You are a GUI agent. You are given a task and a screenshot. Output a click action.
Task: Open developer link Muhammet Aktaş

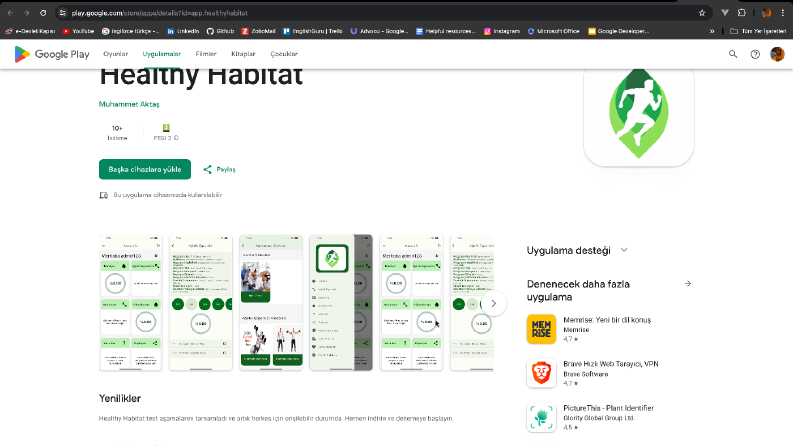point(129,104)
